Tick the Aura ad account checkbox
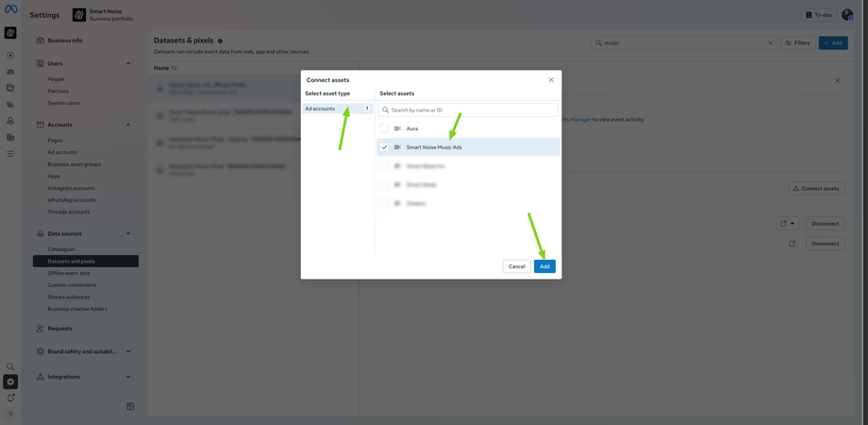 (384, 128)
